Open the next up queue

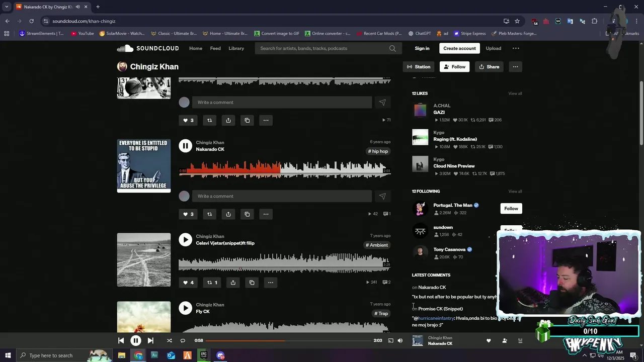520,341
